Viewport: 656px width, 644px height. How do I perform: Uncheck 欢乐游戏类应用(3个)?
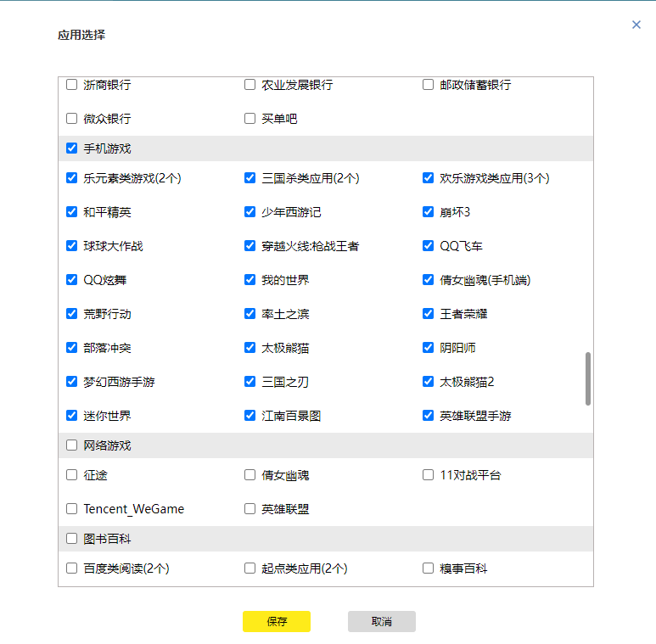[428, 177]
